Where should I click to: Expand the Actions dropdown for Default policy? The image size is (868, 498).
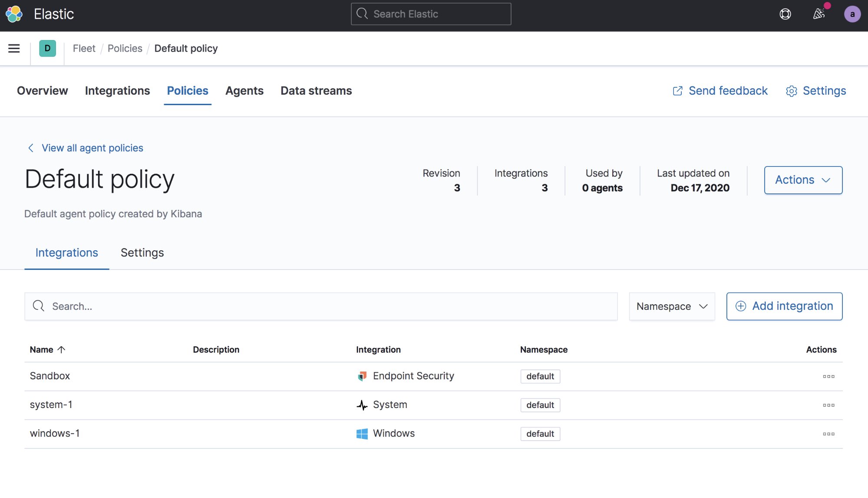click(803, 179)
